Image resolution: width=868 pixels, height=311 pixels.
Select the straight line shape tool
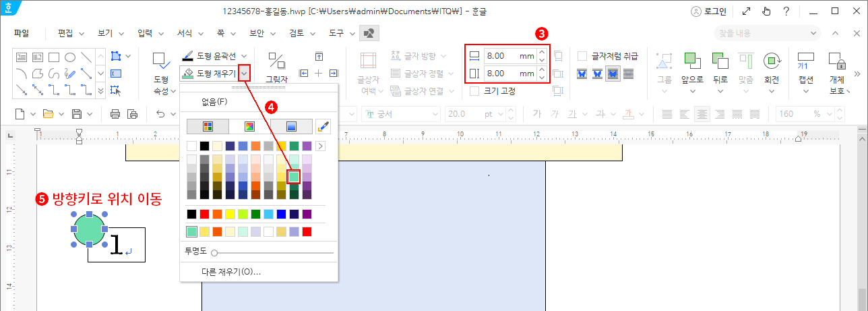click(86, 57)
